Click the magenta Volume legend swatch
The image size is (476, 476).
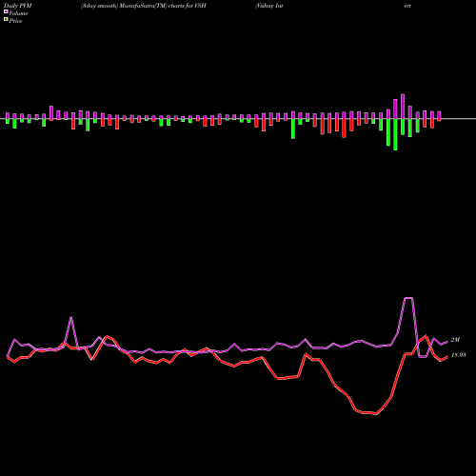click(x=6, y=11)
